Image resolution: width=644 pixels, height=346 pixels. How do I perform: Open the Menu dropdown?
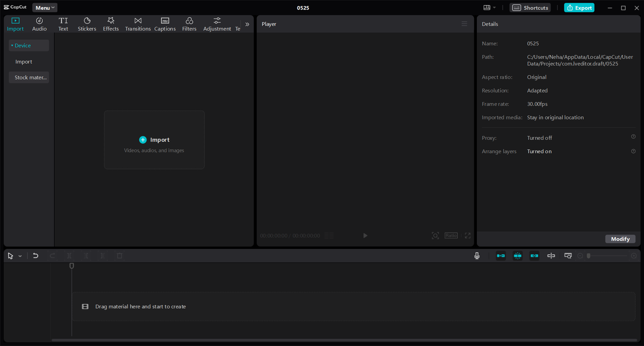[45, 8]
